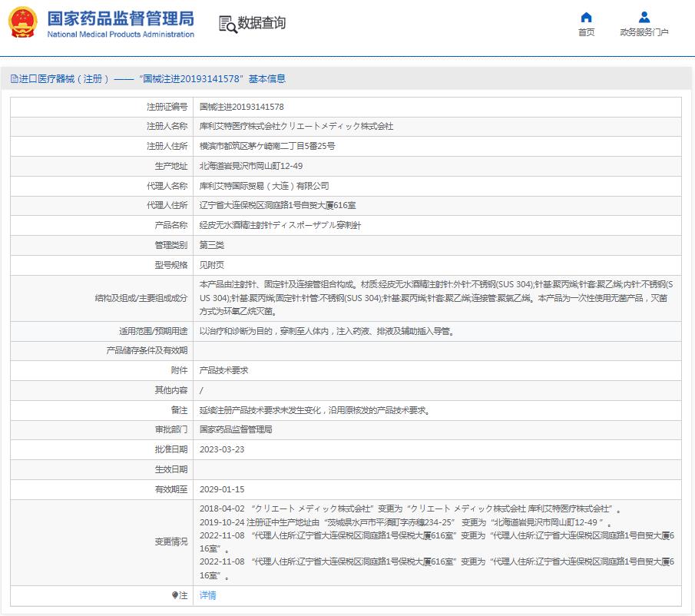Click the 代理人名称 row label
Screen dimensions: 695x616
167,186
